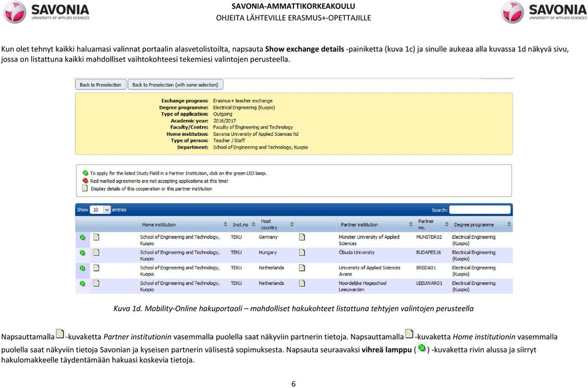Open cooperation details for Hungary row
The width and height of the screenshot is (588, 388).
pos(96,252)
